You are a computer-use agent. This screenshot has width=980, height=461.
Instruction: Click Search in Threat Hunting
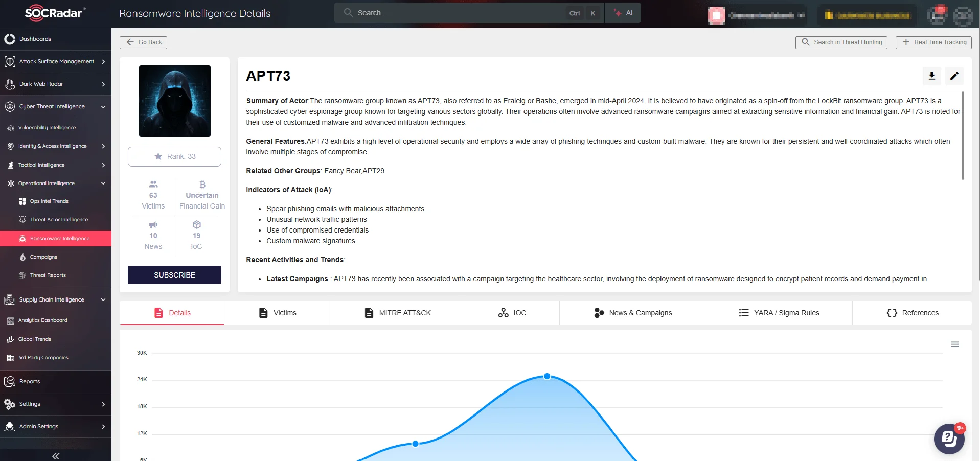(841, 42)
